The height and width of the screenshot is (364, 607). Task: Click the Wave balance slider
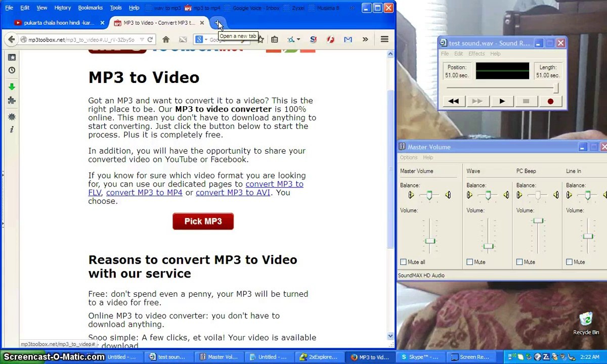[488, 195]
